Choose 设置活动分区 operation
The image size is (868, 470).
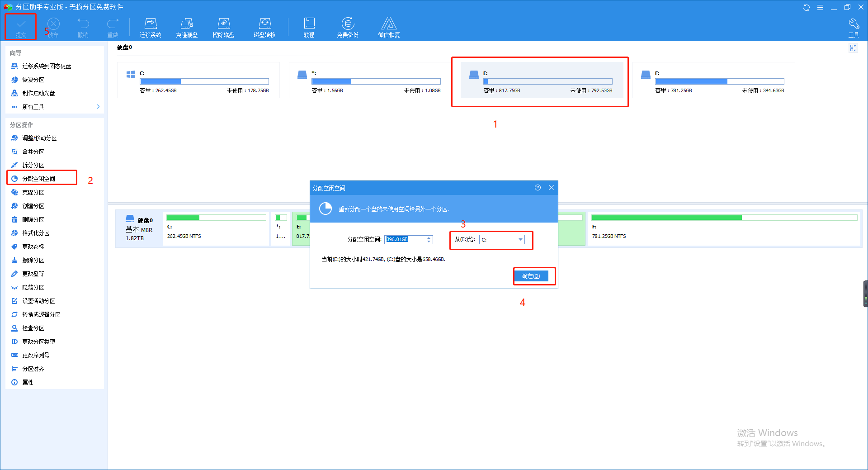pos(38,301)
